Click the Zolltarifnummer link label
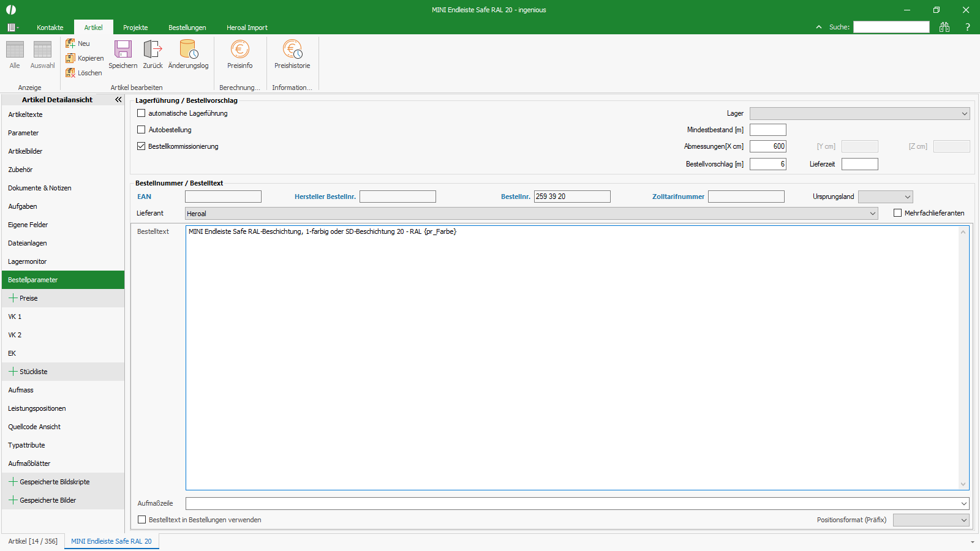This screenshot has height=551, width=980. (x=678, y=197)
